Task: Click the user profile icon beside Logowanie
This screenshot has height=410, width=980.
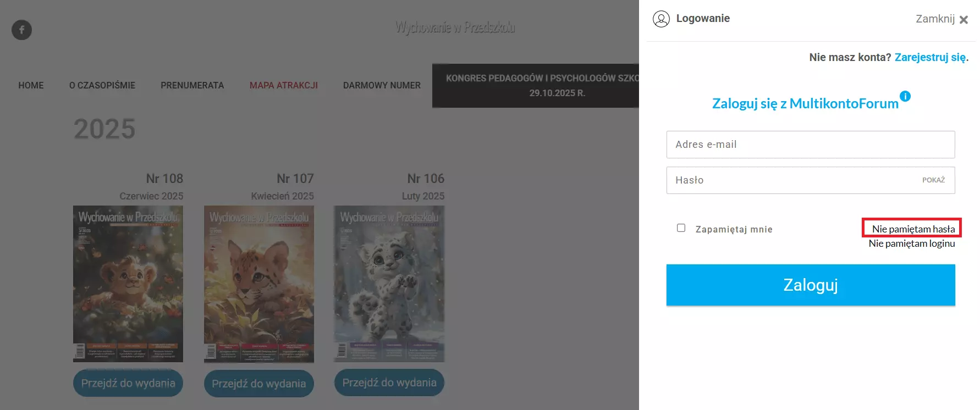Action: pyautogui.click(x=661, y=19)
